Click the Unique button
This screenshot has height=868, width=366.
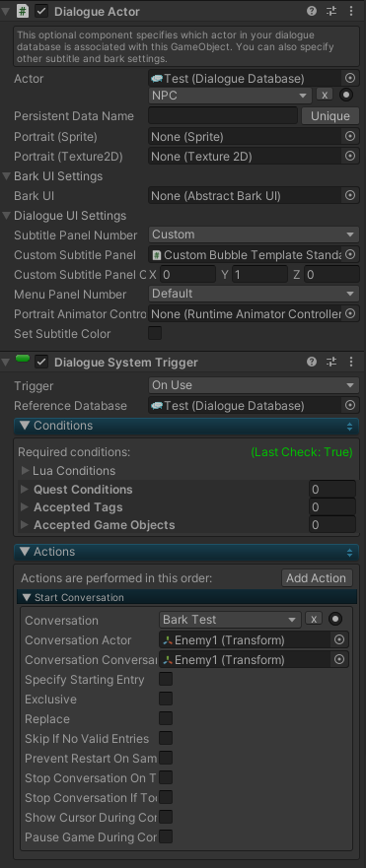tap(330, 115)
